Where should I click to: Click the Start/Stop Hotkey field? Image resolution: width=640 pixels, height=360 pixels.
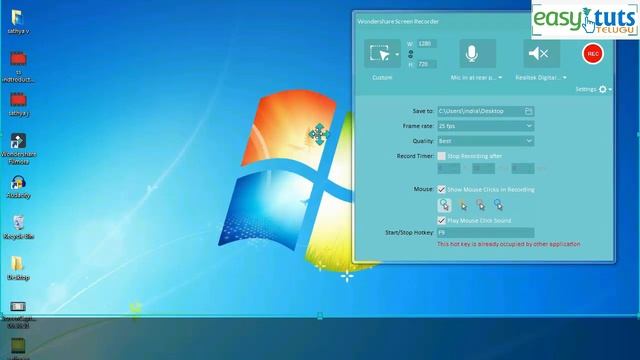pyautogui.click(x=486, y=233)
